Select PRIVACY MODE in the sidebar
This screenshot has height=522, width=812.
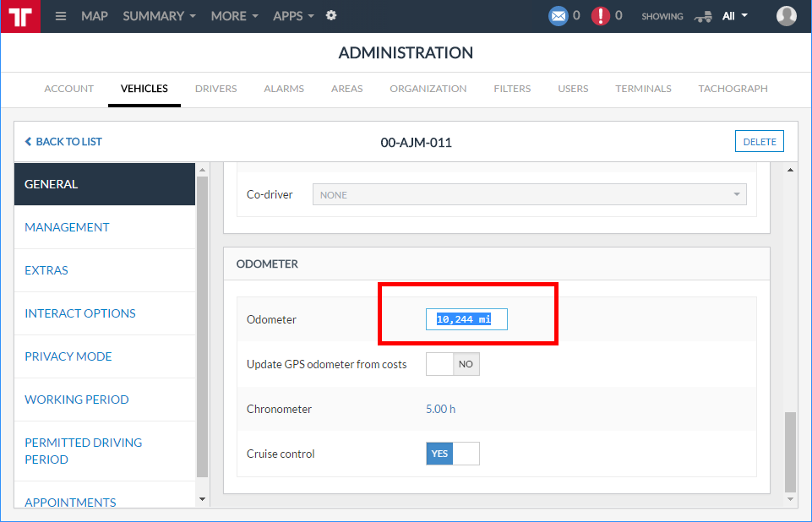point(68,356)
